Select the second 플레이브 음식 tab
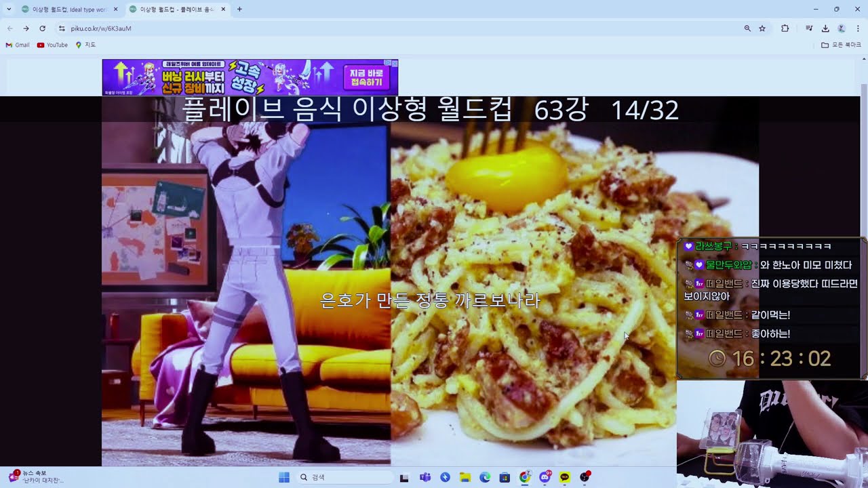 pyautogui.click(x=176, y=9)
